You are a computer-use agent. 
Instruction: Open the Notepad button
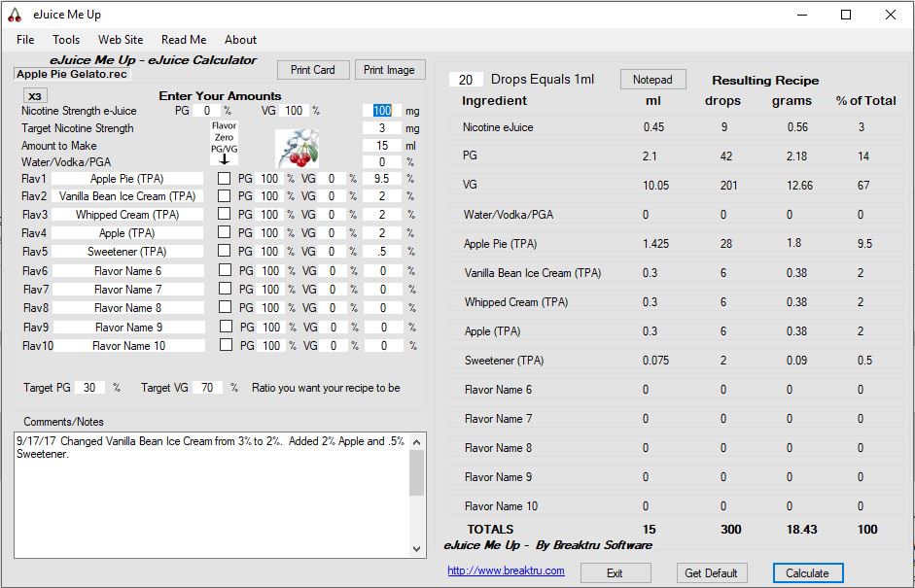[x=653, y=80]
